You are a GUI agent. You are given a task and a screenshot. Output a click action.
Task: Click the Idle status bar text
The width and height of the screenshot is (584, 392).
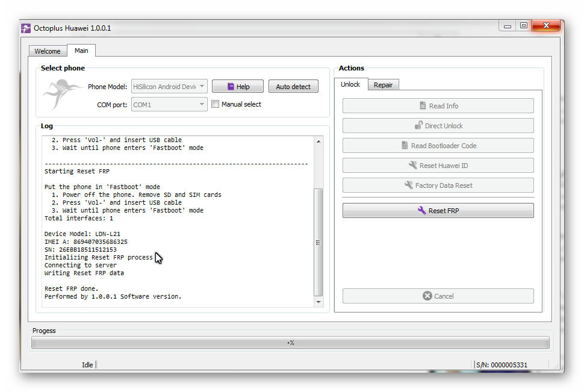click(87, 365)
